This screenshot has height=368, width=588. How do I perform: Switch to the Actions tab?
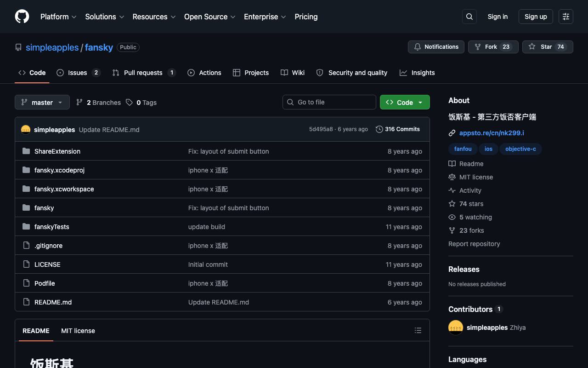pos(204,73)
